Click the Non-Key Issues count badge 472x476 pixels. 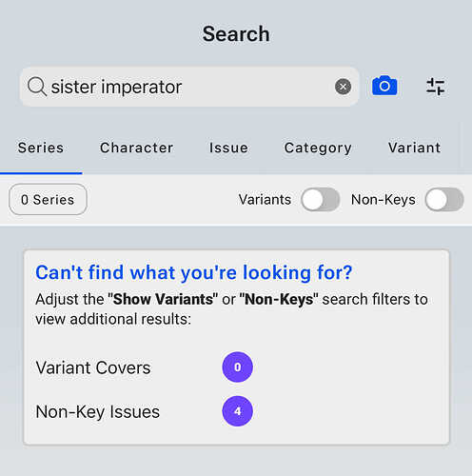click(x=237, y=411)
